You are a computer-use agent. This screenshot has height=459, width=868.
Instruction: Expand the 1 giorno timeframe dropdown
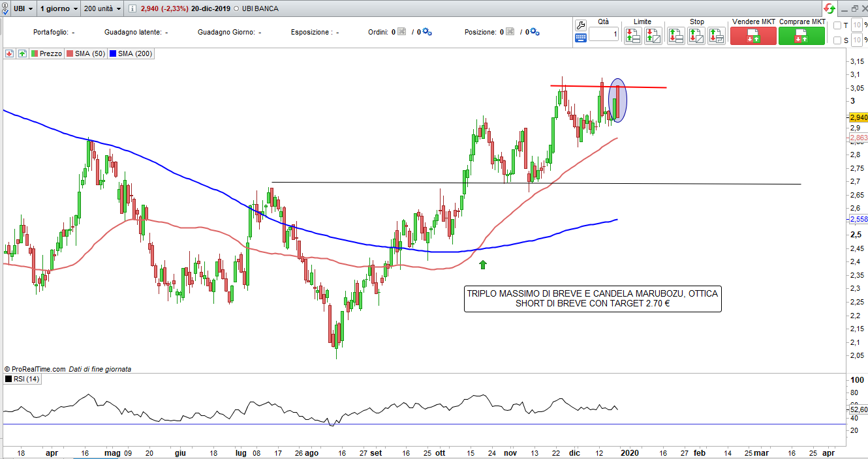pyautogui.click(x=59, y=9)
